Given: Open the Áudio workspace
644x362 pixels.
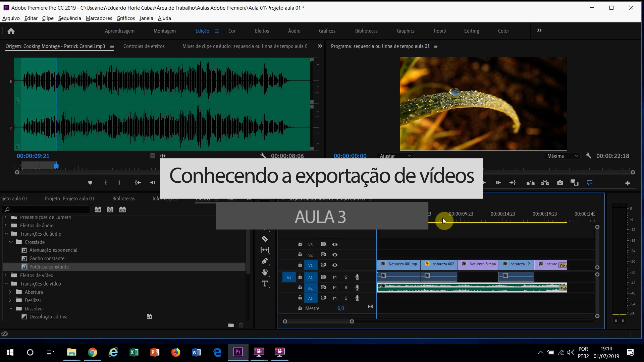Looking at the screenshot, I should [294, 31].
